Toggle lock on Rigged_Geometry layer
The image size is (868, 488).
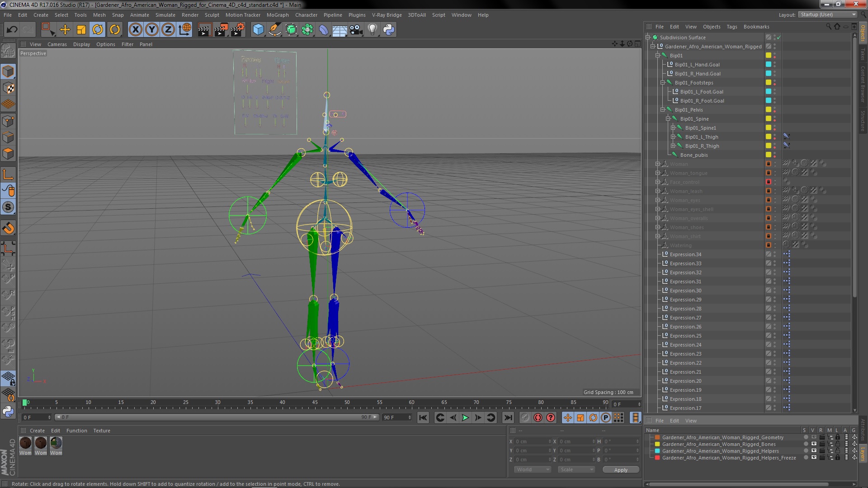pos(838,437)
